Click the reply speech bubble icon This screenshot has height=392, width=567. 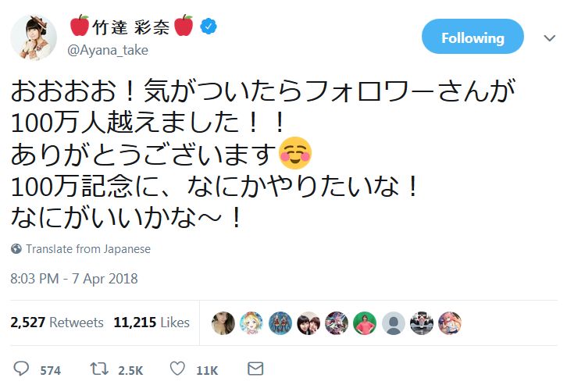[20, 369]
